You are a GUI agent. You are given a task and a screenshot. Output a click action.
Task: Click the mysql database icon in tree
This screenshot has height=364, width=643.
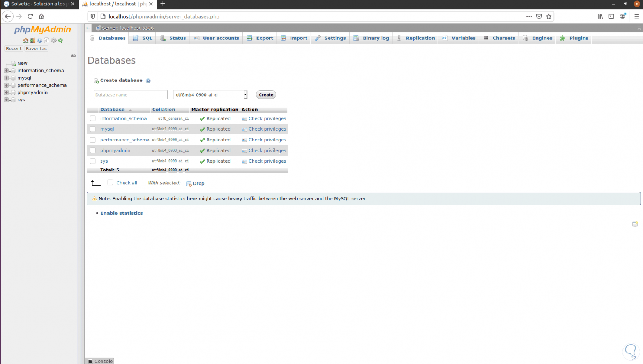[x=13, y=78]
